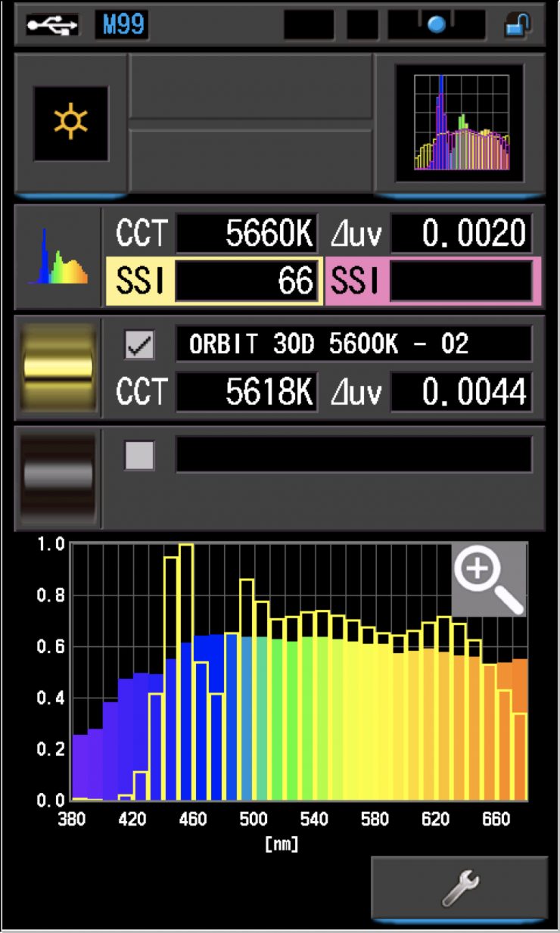The height and width of the screenshot is (933, 560).
Task: Zoom the graph with the magnifier icon
Action: (489, 579)
